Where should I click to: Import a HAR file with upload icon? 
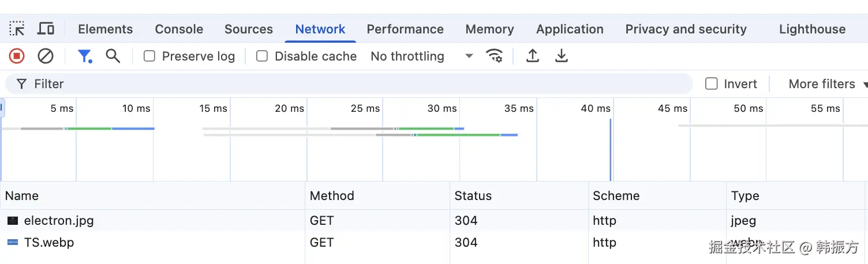coord(533,56)
